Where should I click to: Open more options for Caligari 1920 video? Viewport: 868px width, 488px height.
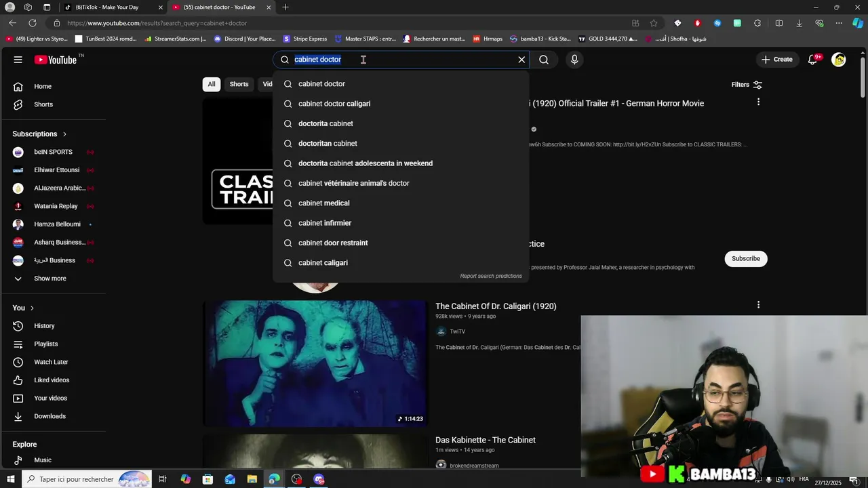tap(758, 305)
